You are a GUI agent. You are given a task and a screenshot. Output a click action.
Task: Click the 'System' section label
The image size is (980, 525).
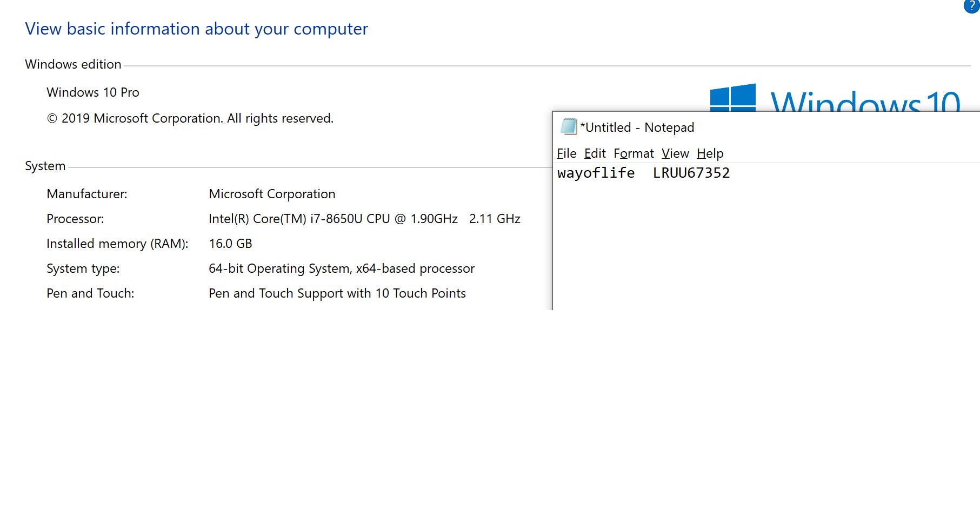[x=45, y=166]
